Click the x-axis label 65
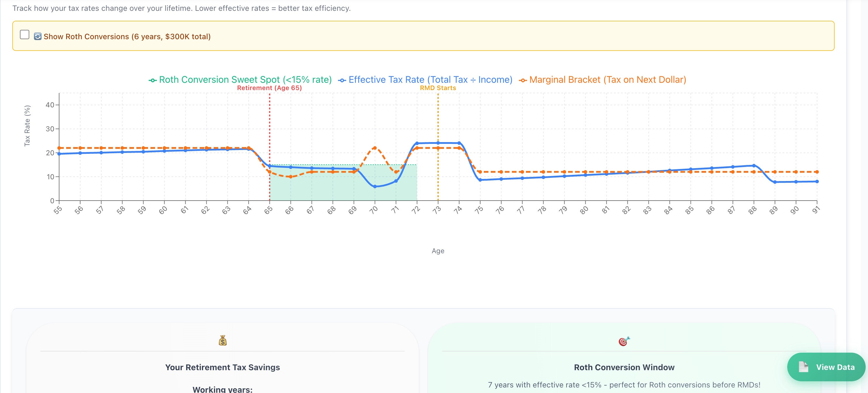This screenshot has width=868, height=393. 268,210
